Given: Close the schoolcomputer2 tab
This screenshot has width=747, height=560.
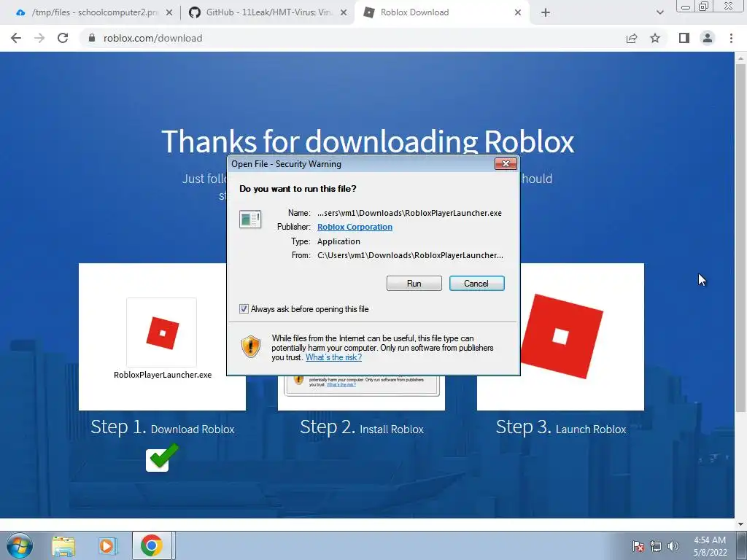Looking at the screenshot, I should [169, 13].
